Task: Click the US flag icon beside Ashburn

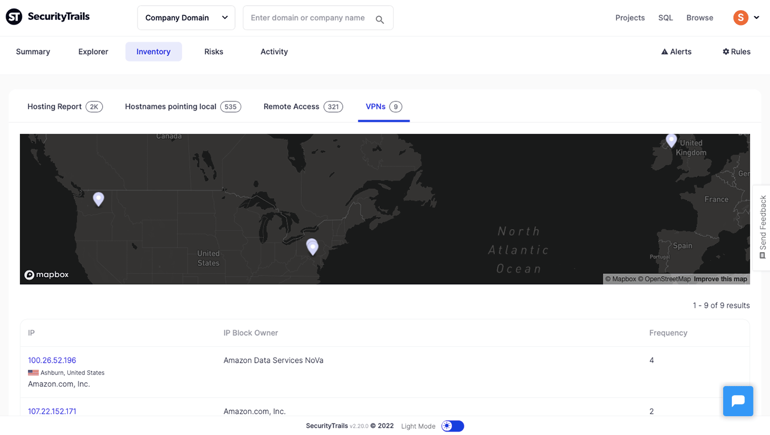Action: [x=33, y=373]
